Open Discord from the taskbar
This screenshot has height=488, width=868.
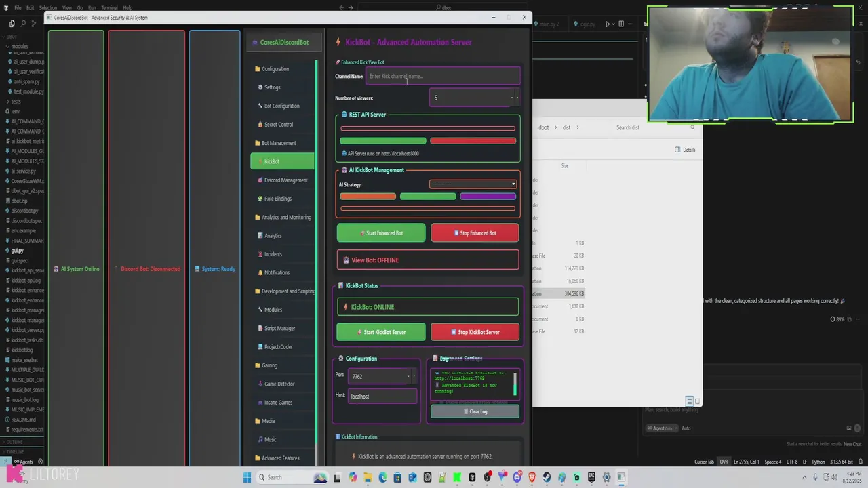point(517,477)
